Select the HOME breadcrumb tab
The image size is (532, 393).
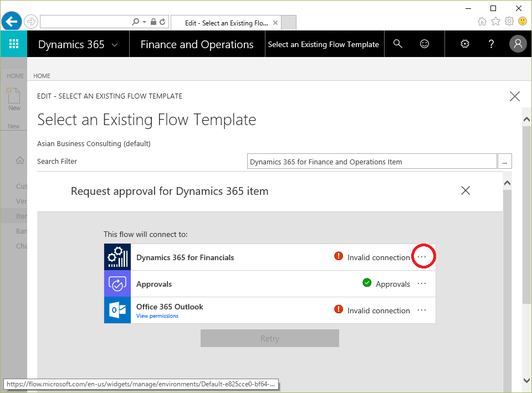pos(42,76)
